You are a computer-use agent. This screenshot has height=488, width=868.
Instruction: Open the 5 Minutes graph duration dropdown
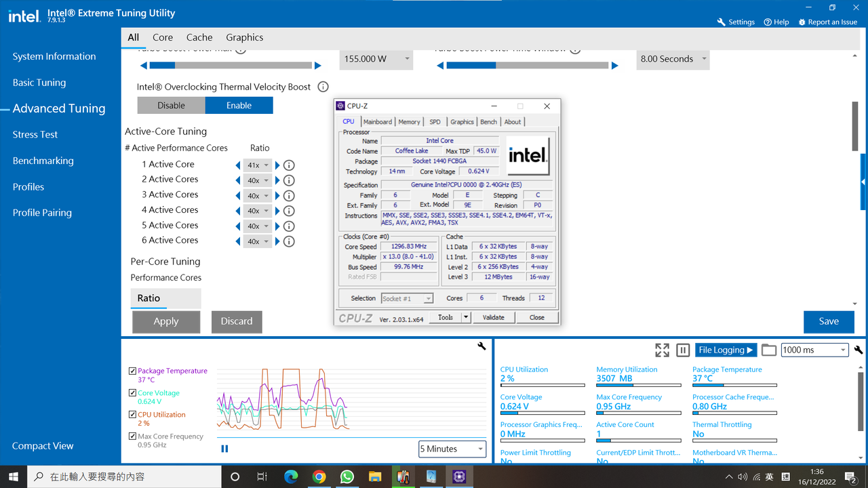click(x=452, y=449)
